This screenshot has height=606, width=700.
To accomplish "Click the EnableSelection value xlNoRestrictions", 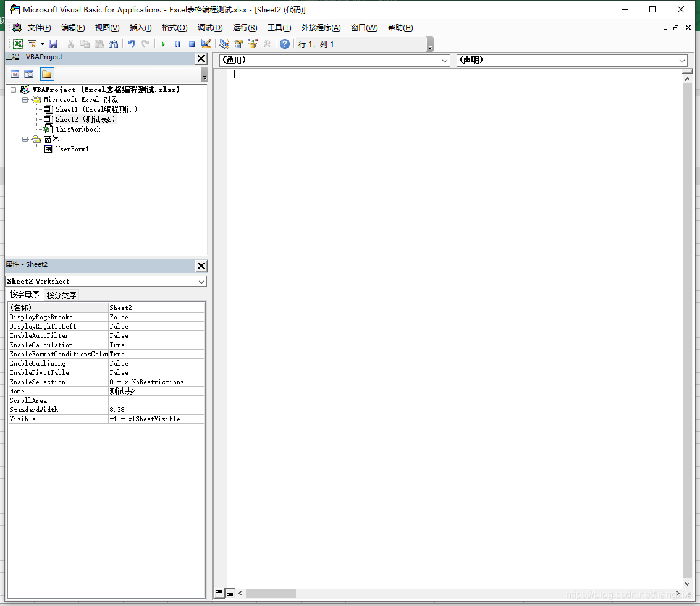I will coord(156,382).
